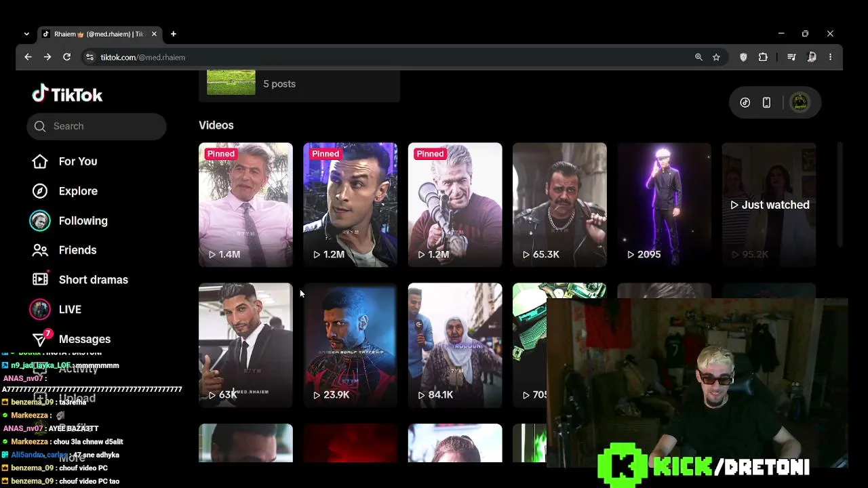Open the TikTok account avatar menu
The height and width of the screenshot is (488, 868).
point(800,103)
